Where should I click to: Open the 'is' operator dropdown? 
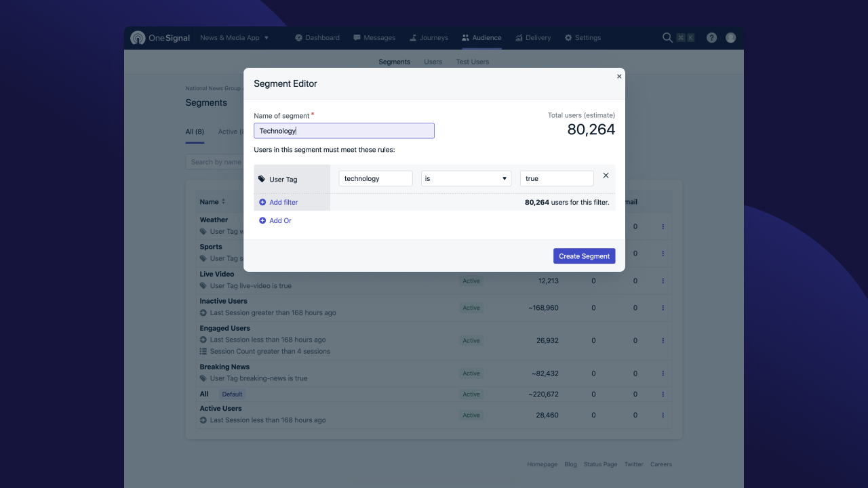[467, 178]
